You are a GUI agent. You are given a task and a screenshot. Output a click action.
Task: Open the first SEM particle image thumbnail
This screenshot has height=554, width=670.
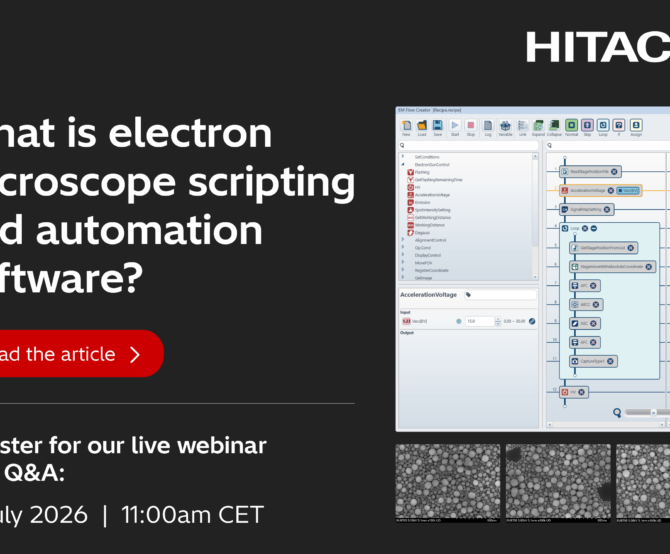pos(447,483)
